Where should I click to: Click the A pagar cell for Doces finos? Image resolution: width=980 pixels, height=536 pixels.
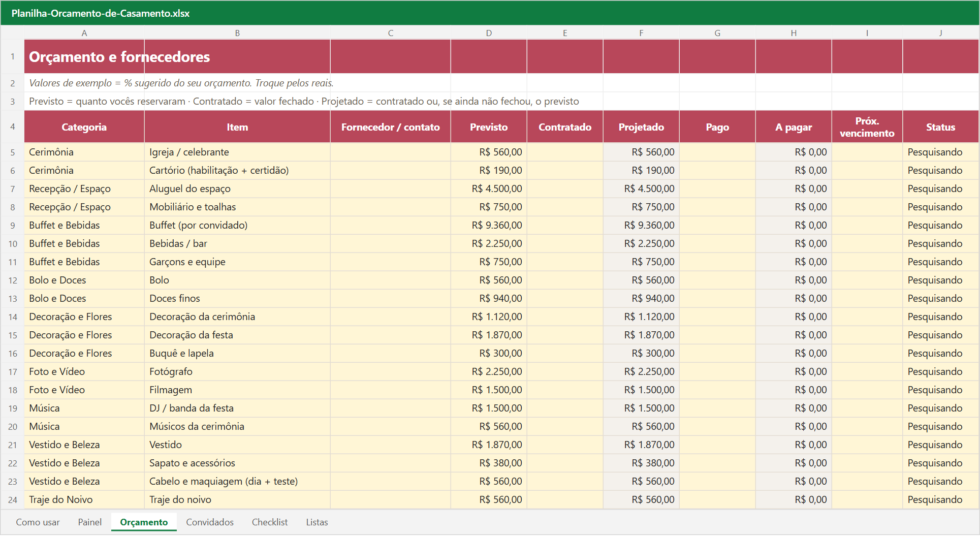794,299
